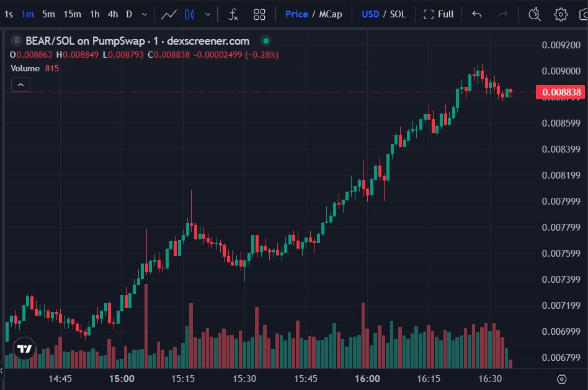
Task: Click the quick search magnifier icon
Action: (x=535, y=14)
